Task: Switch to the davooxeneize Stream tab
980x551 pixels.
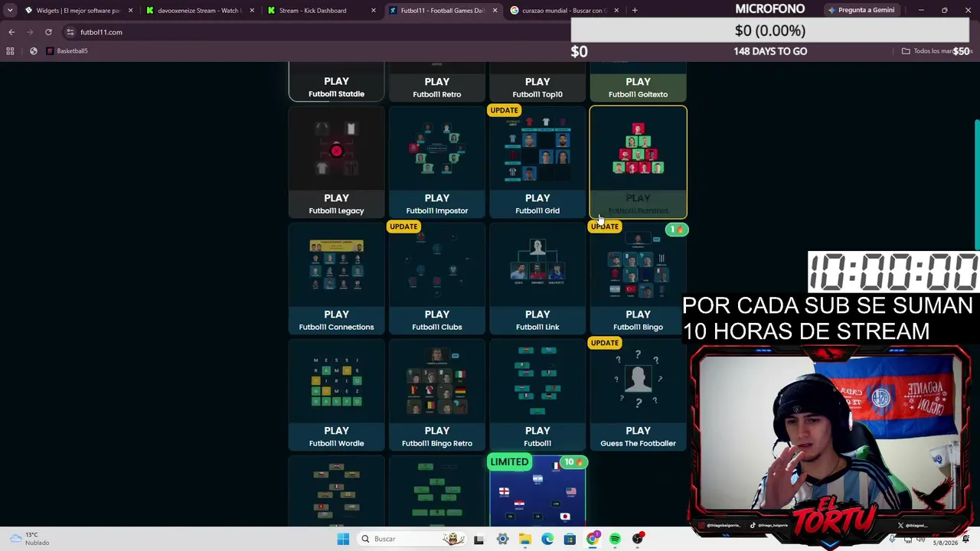Action: (199, 11)
